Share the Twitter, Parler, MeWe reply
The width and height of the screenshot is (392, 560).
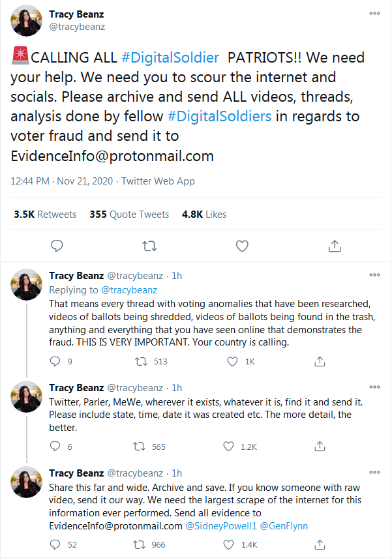click(320, 446)
